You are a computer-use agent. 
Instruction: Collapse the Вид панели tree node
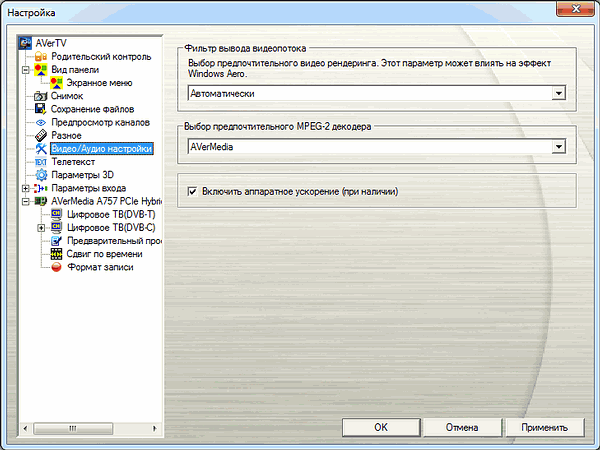pyautogui.click(x=25, y=70)
